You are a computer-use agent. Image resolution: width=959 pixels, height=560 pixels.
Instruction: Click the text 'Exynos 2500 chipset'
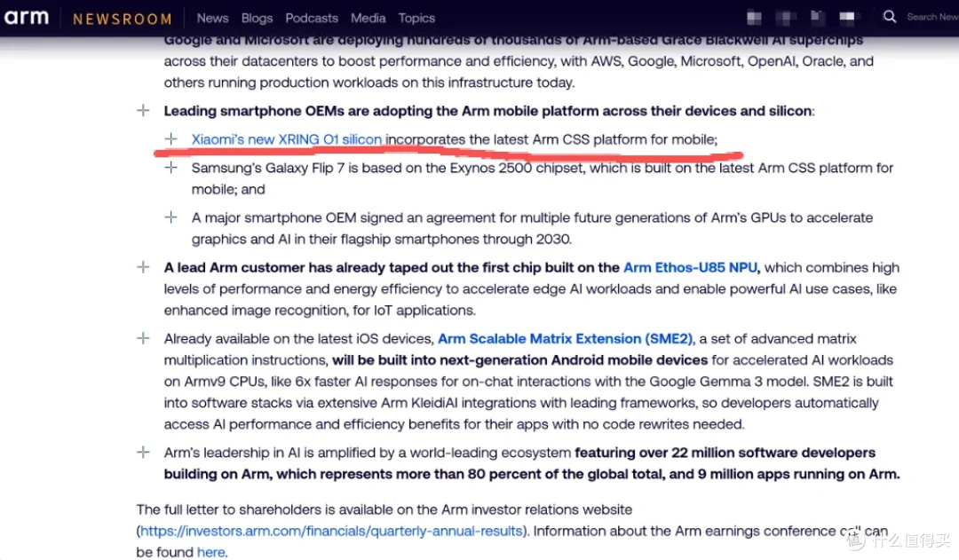(x=516, y=168)
